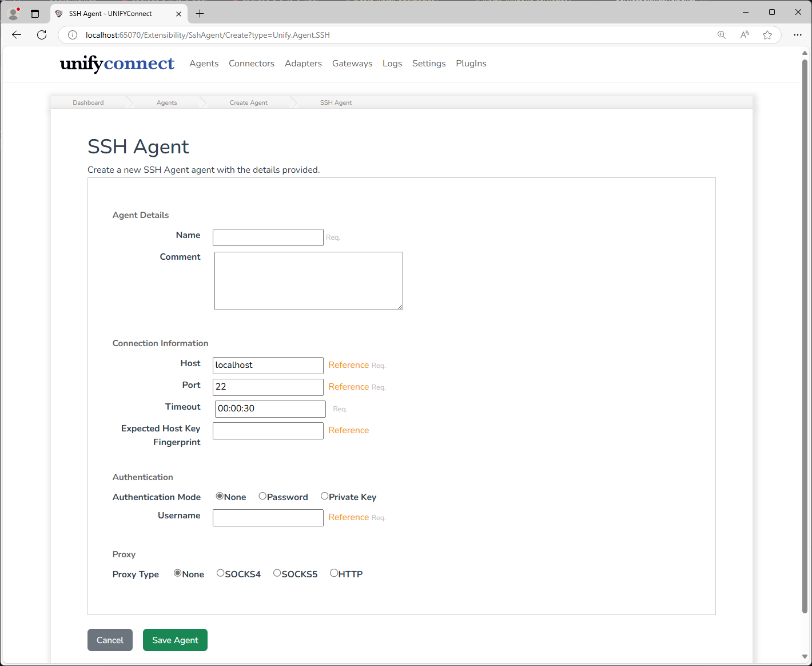Choose SOCKS4 proxy type
The height and width of the screenshot is (666, 812).
tap(220, 573)
